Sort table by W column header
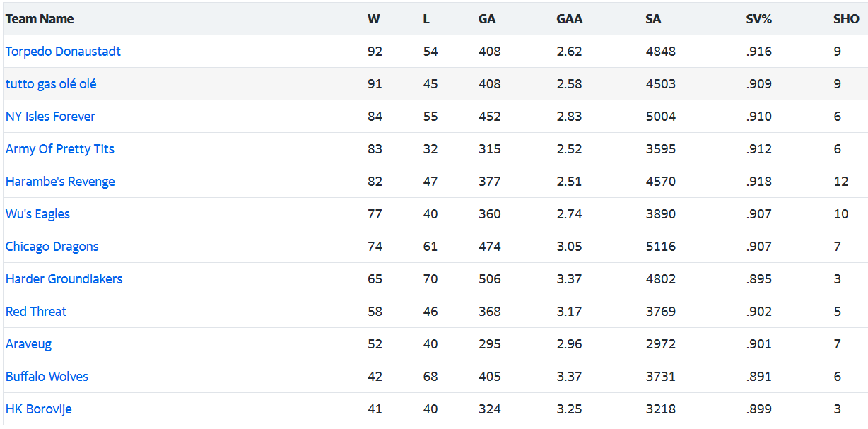This screenshot has height=429, width=868. 373,19
